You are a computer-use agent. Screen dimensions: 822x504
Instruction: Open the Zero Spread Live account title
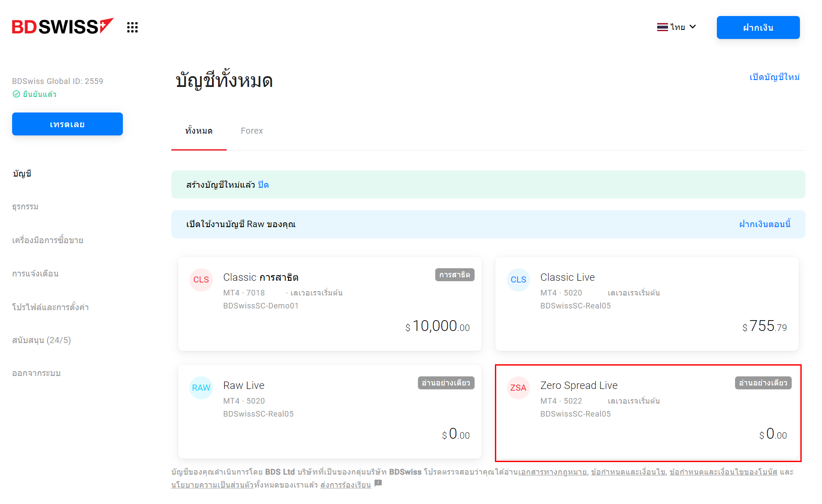pos(579,385)
